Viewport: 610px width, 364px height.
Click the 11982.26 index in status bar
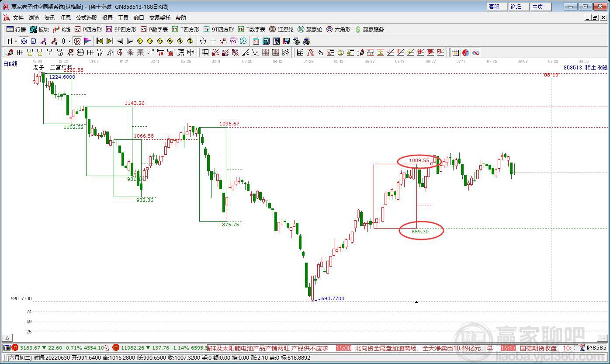coord(133,348)
